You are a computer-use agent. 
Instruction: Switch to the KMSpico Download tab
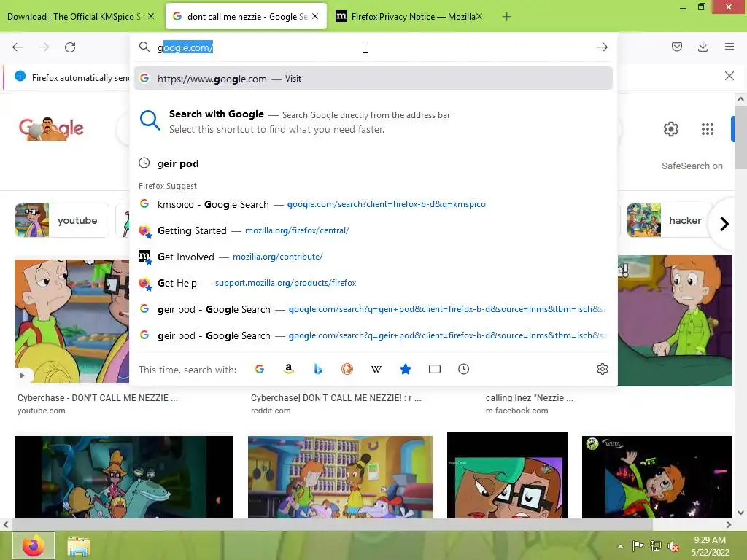click(x=76, y=17)
